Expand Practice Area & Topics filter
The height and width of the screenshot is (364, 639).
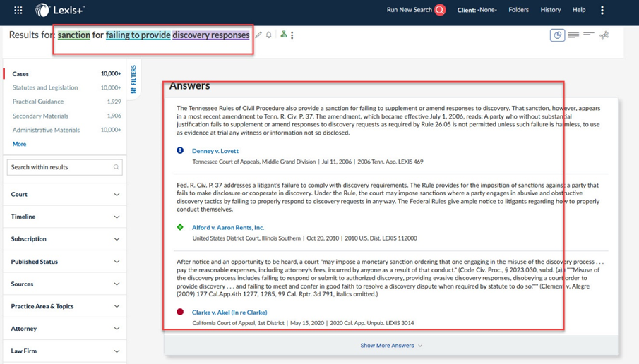(65, 306)
